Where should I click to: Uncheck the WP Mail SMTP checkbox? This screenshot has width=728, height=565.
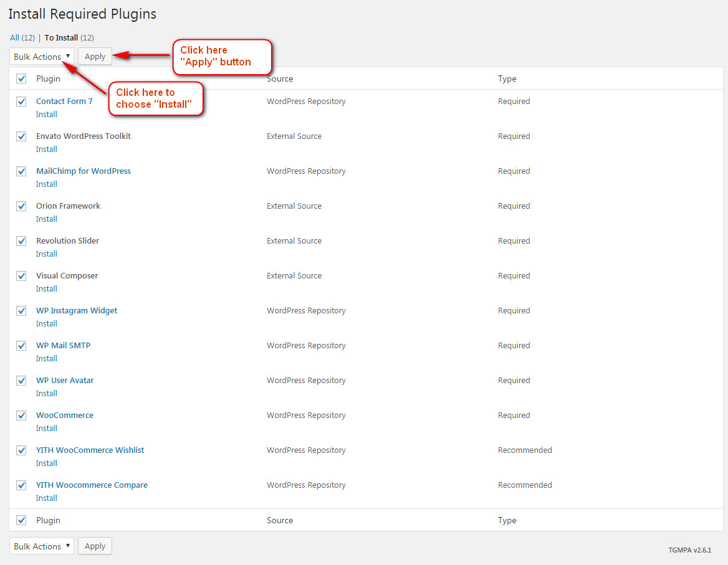point(21,346)
